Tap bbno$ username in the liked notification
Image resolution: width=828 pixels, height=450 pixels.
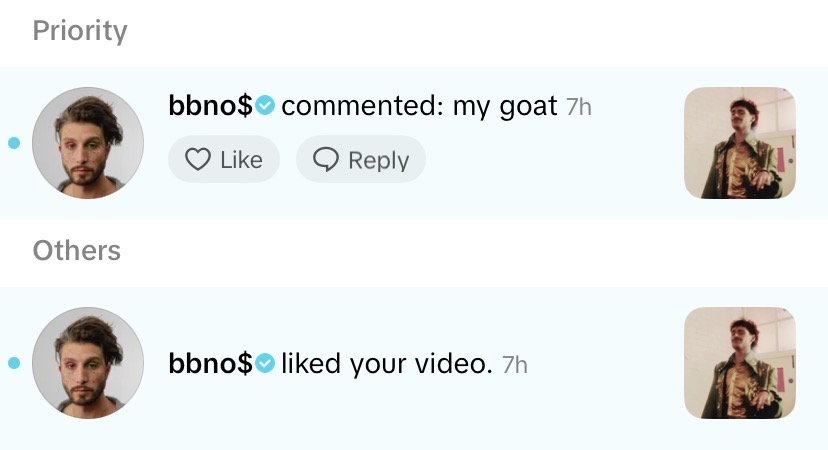[x=210, y=364]
